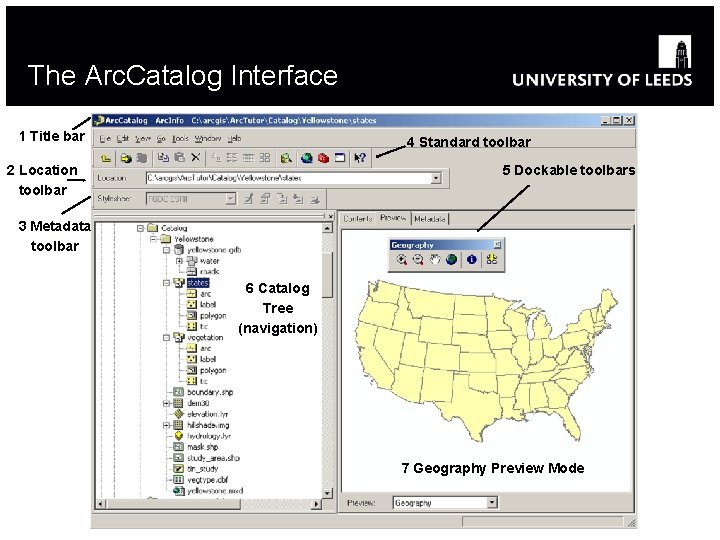Image resolution: width=720 pixels, height=540 pixels.
Task: Click catalog tree scroll right arrow
Action: pos(316,504)
